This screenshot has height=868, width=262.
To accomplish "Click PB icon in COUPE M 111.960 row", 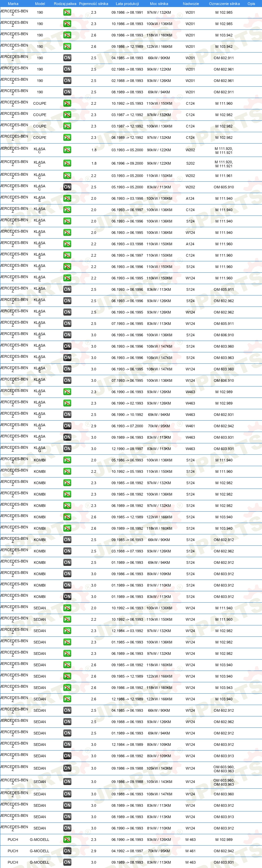I will [67, 103].
